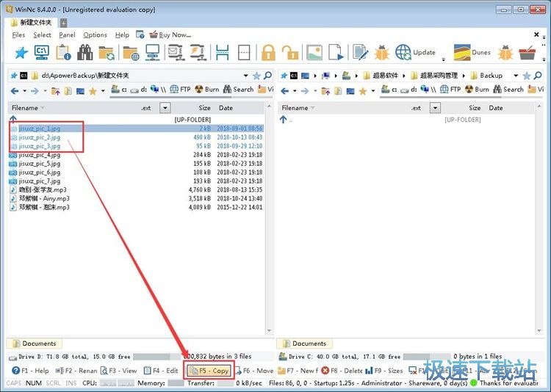Image resolution: width=551 pixels, height=392 pixels.
Task: Sort left panel by the Size column header
Action: pos(204,108)
